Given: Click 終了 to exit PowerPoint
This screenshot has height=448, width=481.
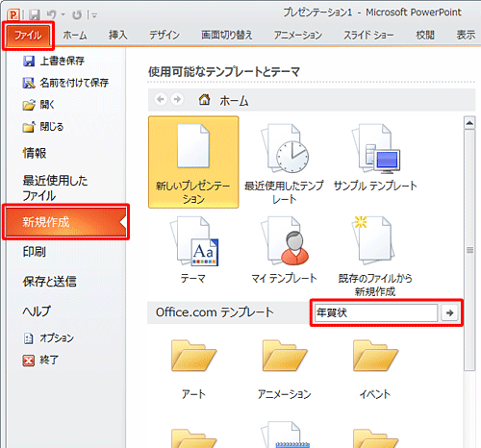Looking at the screenshot, I should (40, 361).
